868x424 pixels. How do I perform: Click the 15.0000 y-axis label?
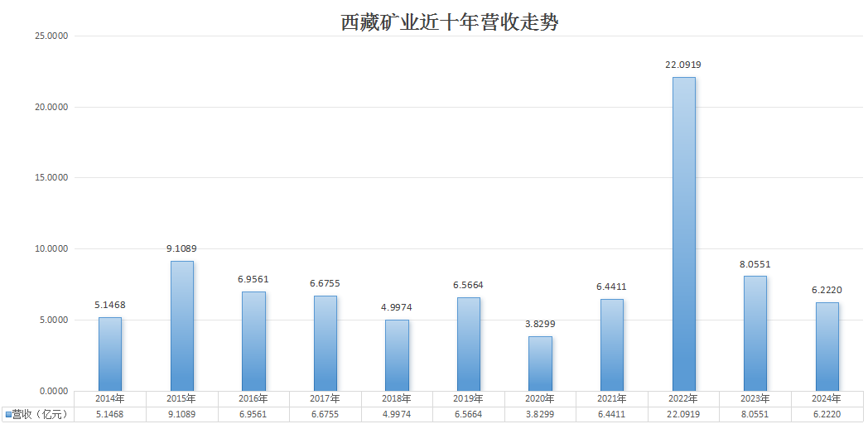click(x=51, y=178)
